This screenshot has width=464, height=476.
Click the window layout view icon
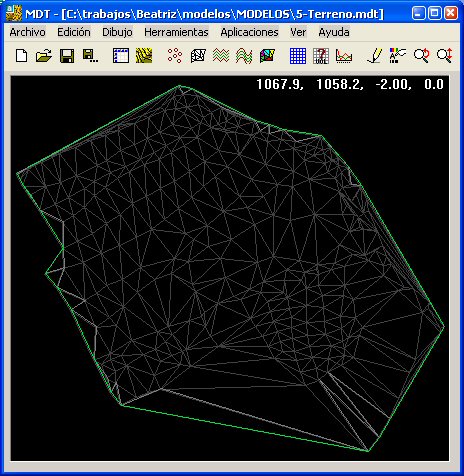coord(121,55)
